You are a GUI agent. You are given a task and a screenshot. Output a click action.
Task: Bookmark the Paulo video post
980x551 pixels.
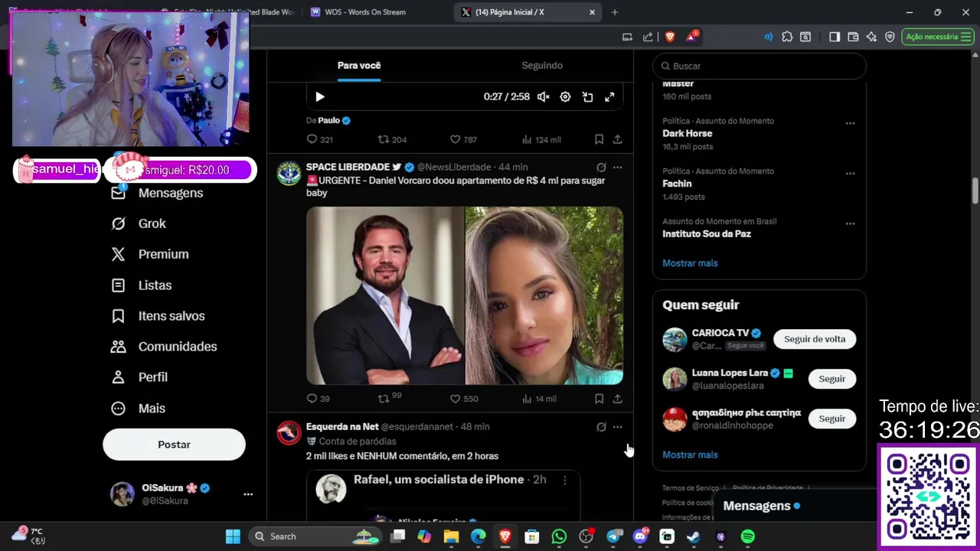(x=599, y=139)
